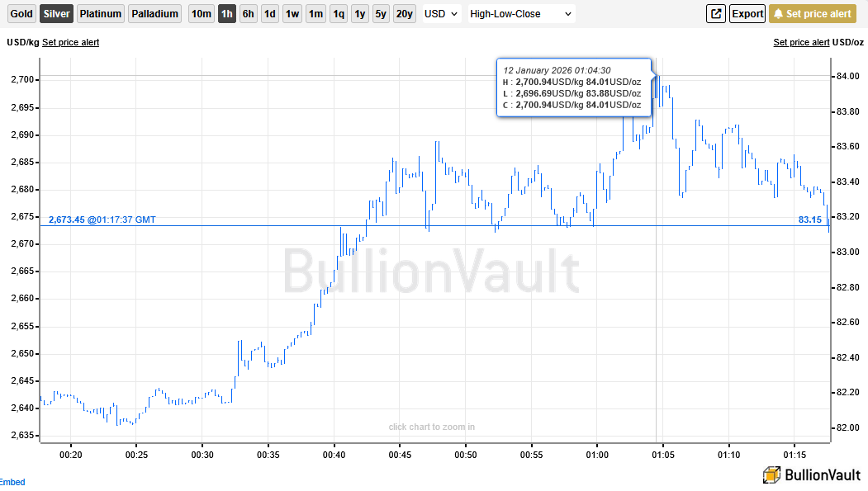Open Set price alert link beside USD/oz
Screen dimensions: 868x491
coord(801,42)
